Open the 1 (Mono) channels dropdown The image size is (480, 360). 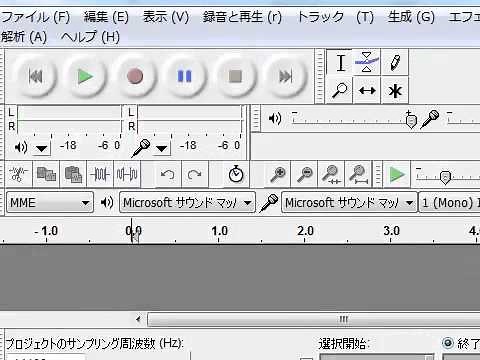(x=449, y=202)
